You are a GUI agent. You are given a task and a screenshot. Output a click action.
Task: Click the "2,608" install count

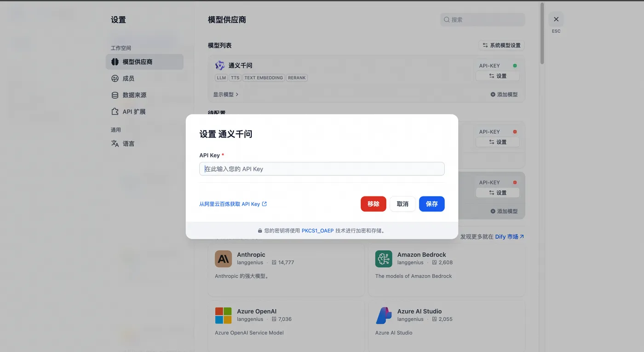pos(446,263)
